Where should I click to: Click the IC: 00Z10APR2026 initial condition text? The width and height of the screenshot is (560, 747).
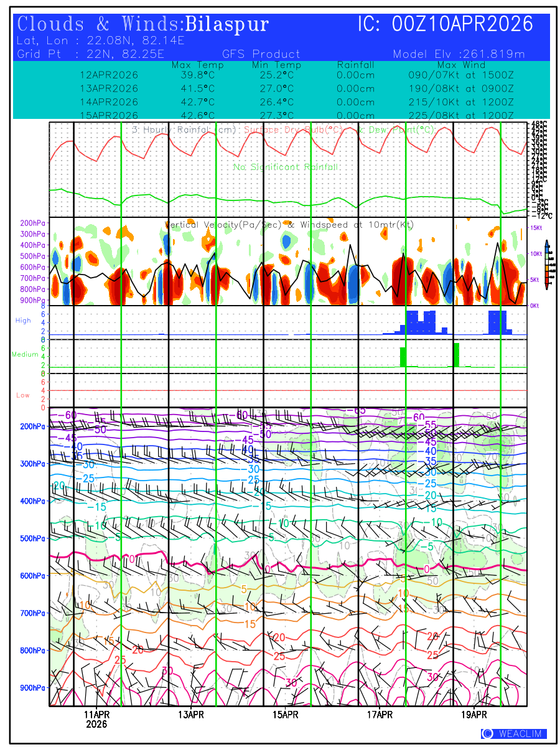(x=445, y=24)
